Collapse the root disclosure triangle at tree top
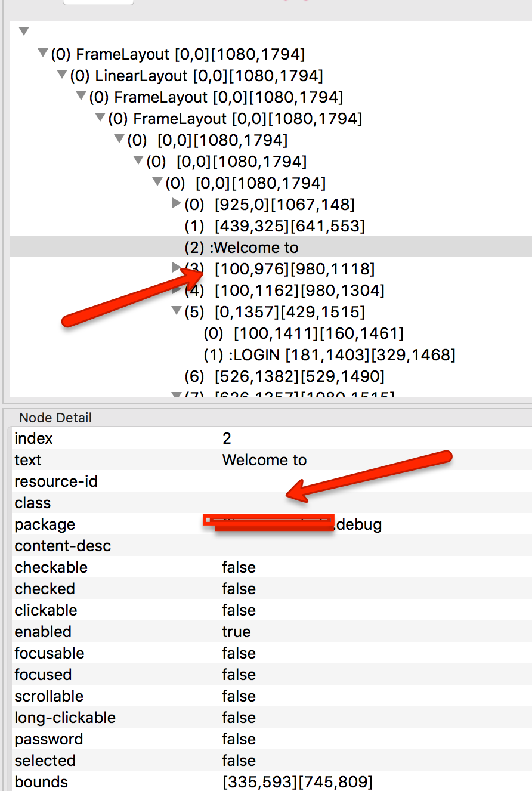The image size is (532, 791). pos(24,30)
